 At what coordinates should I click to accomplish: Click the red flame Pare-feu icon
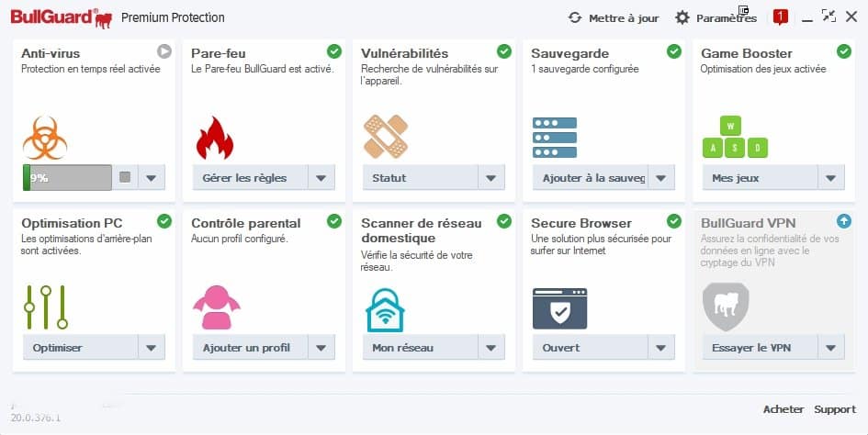coord(215,138)
